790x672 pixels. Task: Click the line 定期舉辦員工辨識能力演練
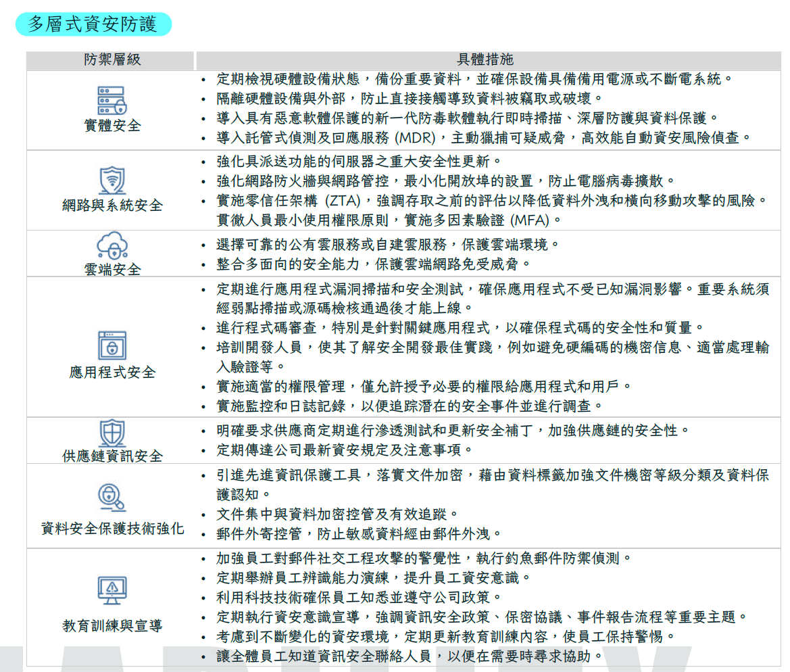374,578
